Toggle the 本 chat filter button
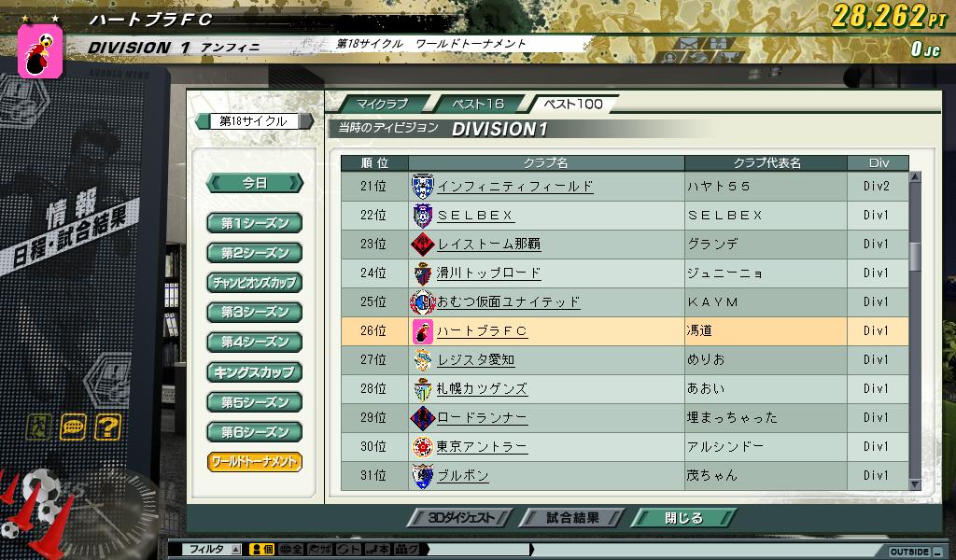Image resolution: width=956 pixels, height=560 pixels. coord(377,550)
